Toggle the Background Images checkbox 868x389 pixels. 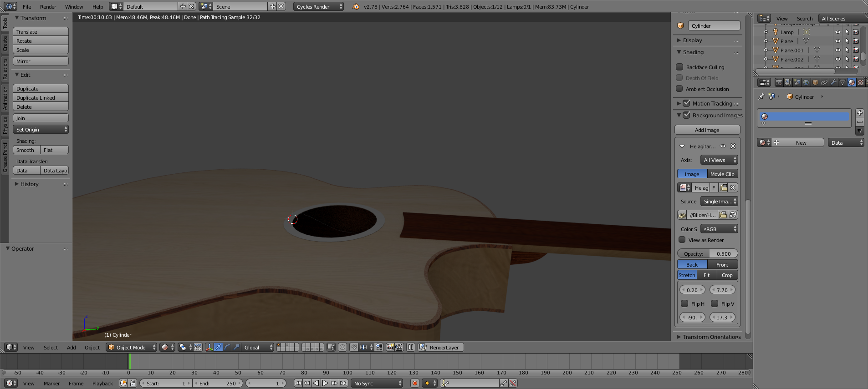coord(687,115)
